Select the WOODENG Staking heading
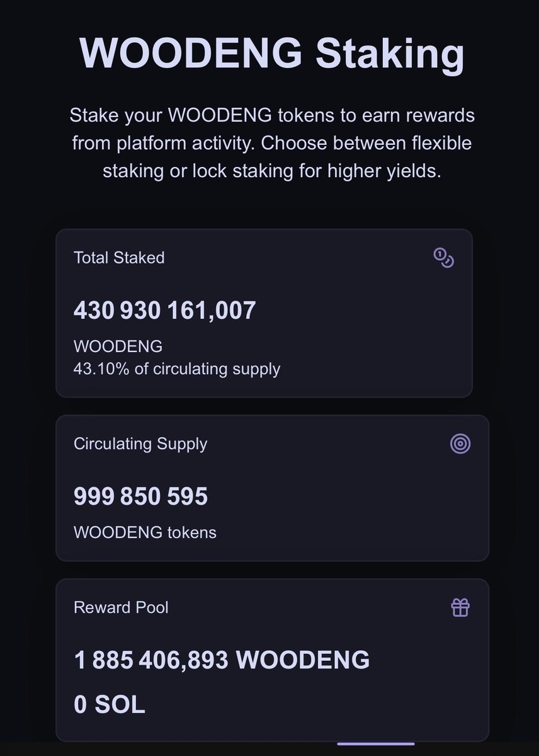539x756 pixels. [x=272, y=52]
